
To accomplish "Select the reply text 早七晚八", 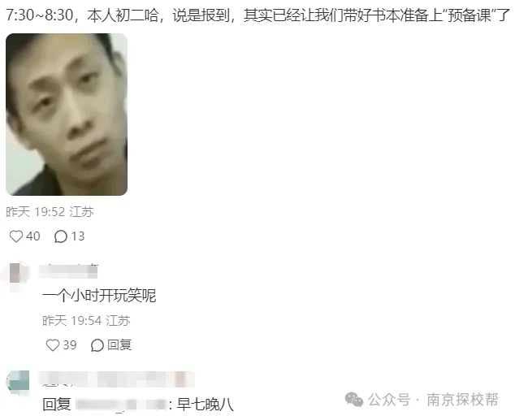I will click(x=205, y=405).
